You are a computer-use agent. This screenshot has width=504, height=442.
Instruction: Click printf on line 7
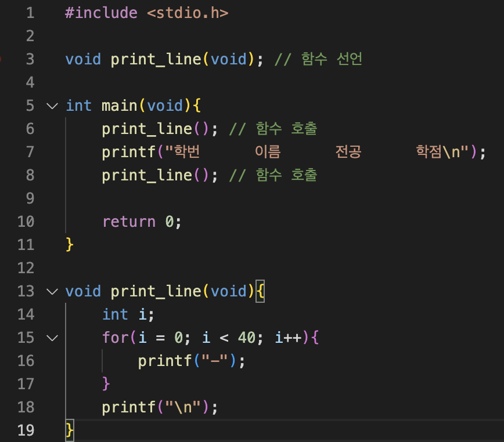coord(128,152)
